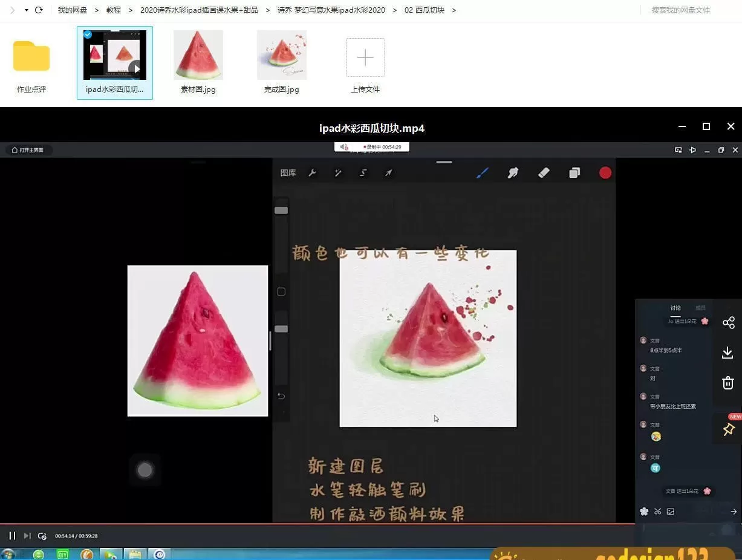Click the 上传文件 upload button
Image resolution: width=742 pixels, height=560 pixels.
point(365,57)
